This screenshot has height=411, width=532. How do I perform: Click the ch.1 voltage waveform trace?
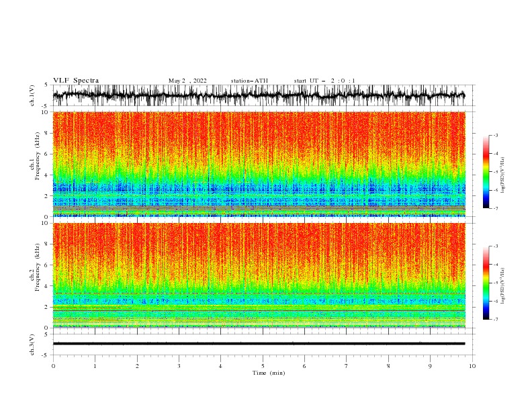pyautogui.click(x=259, y=95)
